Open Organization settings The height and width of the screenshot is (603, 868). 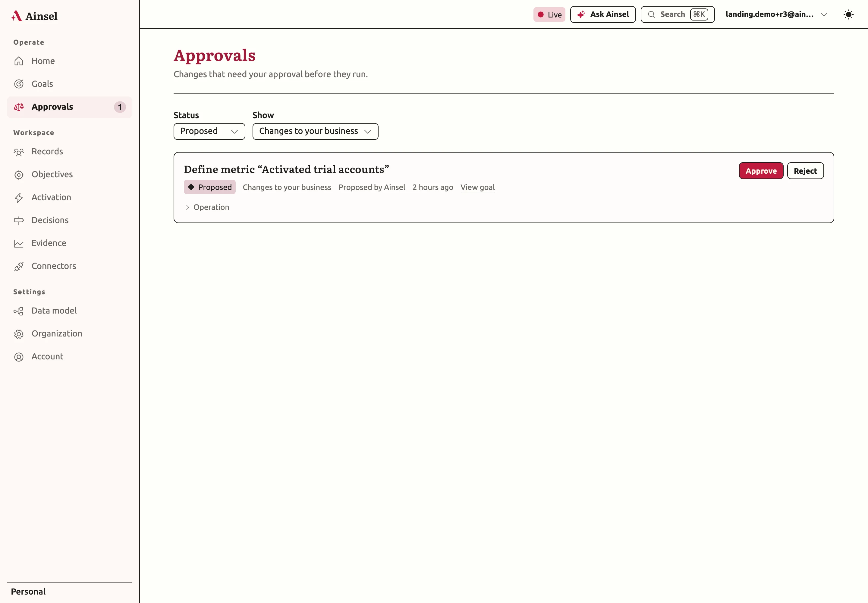coord(70,334)
